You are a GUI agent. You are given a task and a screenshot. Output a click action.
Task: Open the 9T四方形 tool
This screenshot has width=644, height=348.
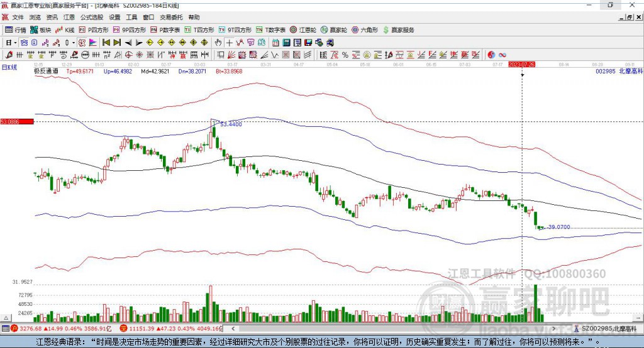(x=235, y=30)
